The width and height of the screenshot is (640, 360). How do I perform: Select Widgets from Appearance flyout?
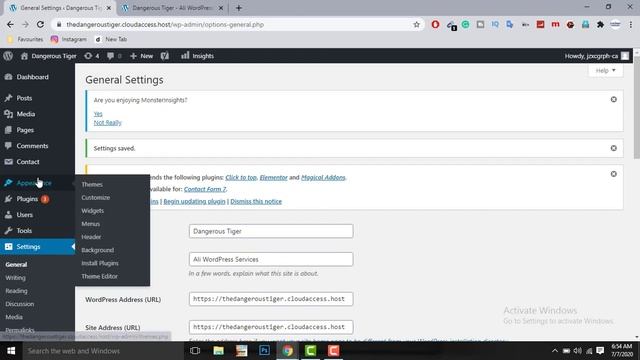tap(93, 211)
